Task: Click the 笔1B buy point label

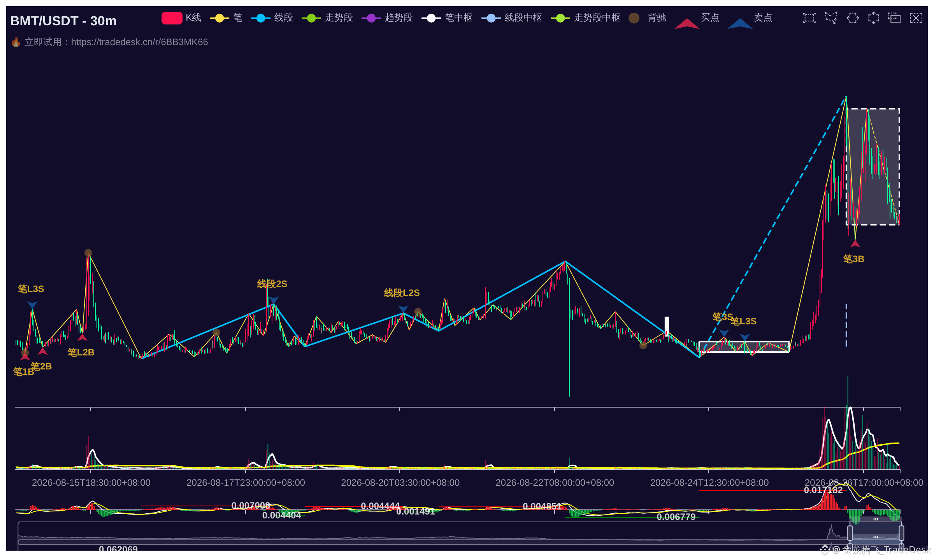Action: pos(24,372)
